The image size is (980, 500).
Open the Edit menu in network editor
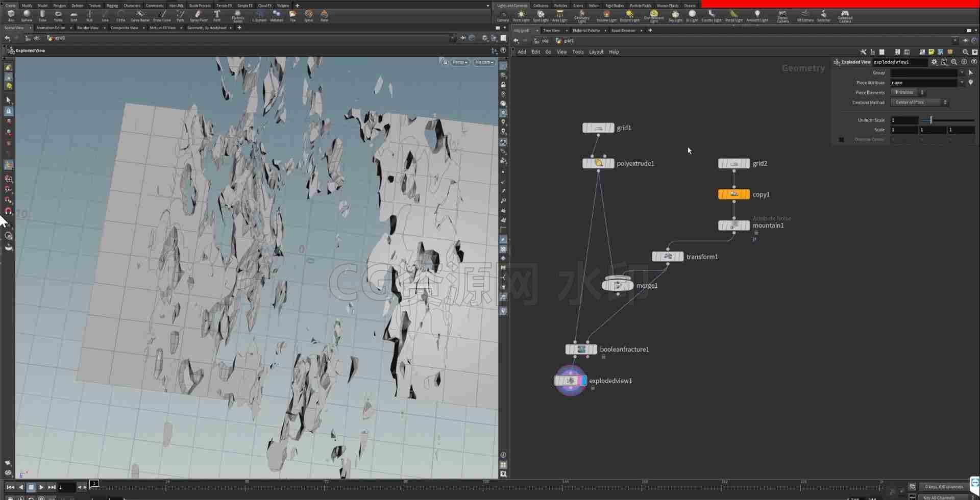[x=535, y=52]
